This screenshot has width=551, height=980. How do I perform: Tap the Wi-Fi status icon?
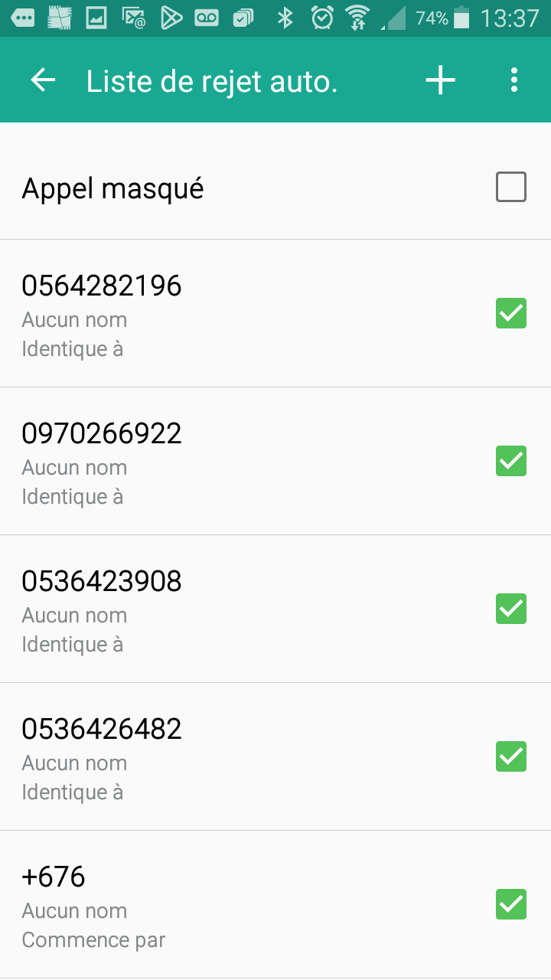pyautogui.click(x=357, y=18)
